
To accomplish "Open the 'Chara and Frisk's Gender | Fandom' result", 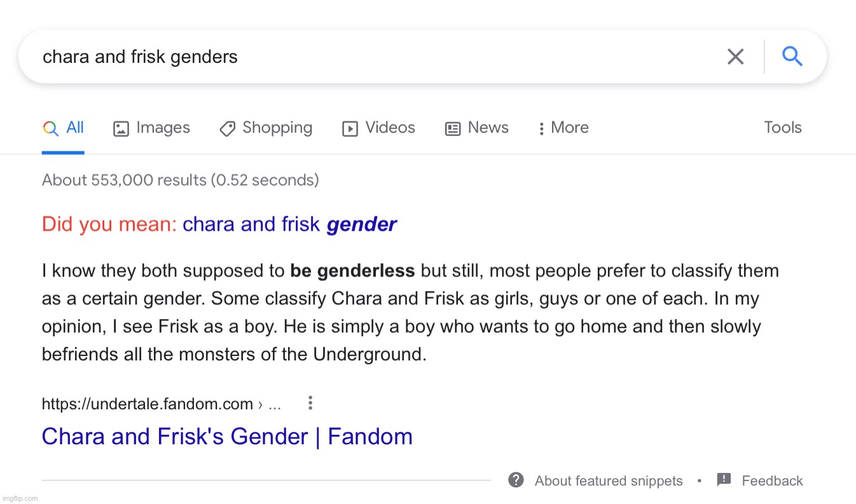I will click(x=227, y=437).
